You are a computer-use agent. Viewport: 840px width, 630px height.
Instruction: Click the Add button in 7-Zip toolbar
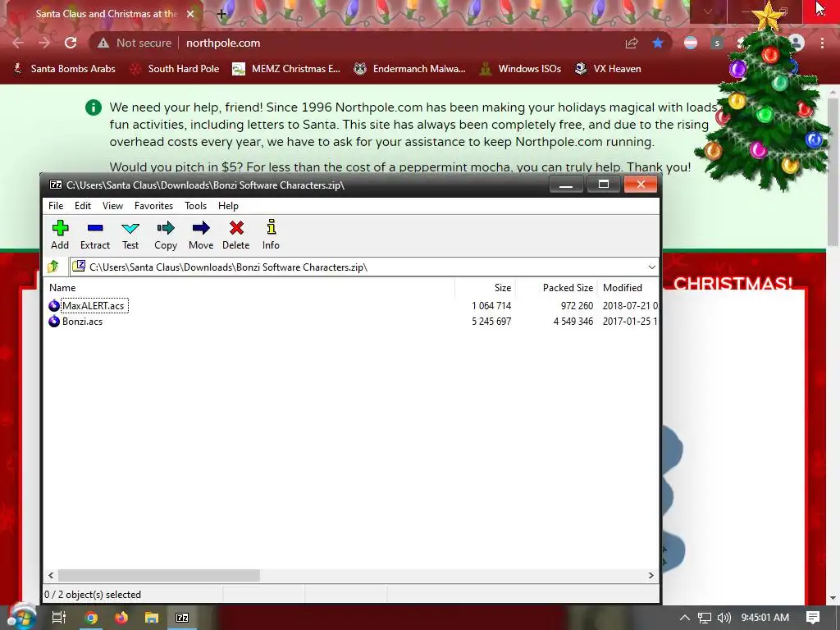coord(60,235)
